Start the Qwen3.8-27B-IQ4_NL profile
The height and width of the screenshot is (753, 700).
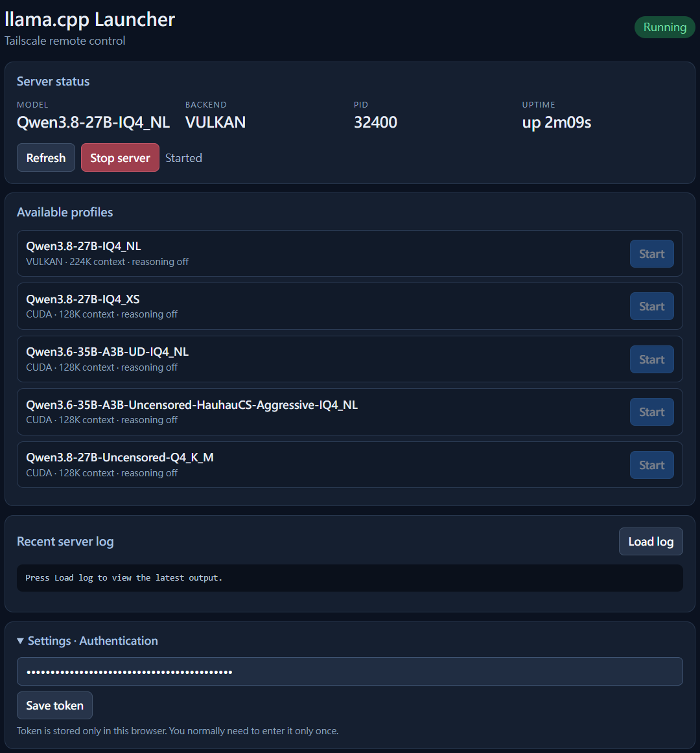click(651, 253)
